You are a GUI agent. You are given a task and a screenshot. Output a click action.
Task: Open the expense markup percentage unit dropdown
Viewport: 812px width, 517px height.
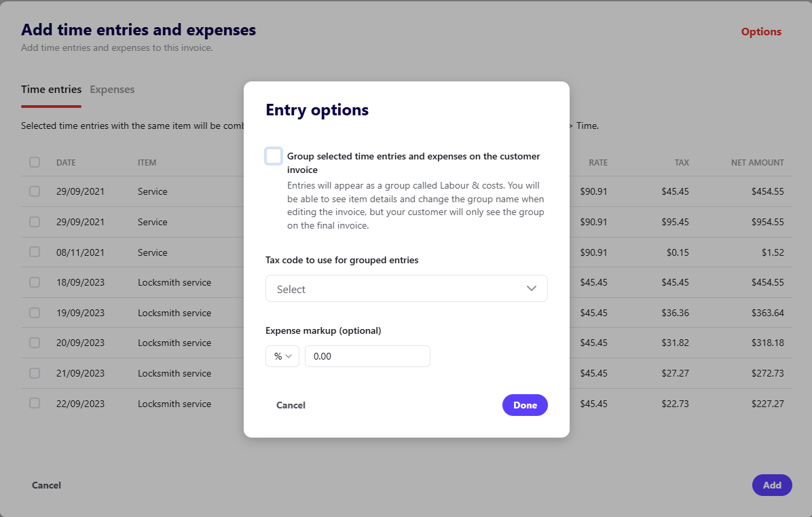(282, 356)
